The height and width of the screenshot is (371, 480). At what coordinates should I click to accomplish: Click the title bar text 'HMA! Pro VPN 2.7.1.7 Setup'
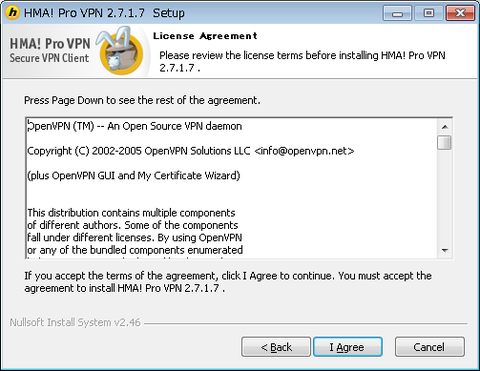tap(104, 13)
